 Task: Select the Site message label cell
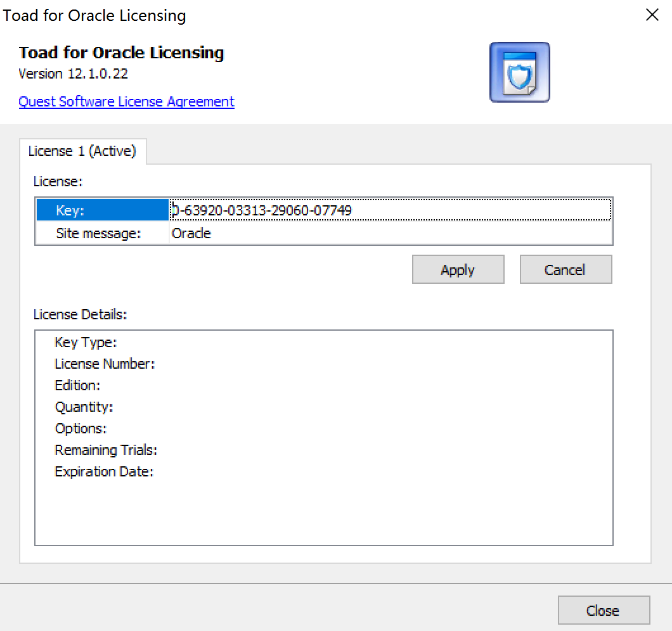point(102,233)
